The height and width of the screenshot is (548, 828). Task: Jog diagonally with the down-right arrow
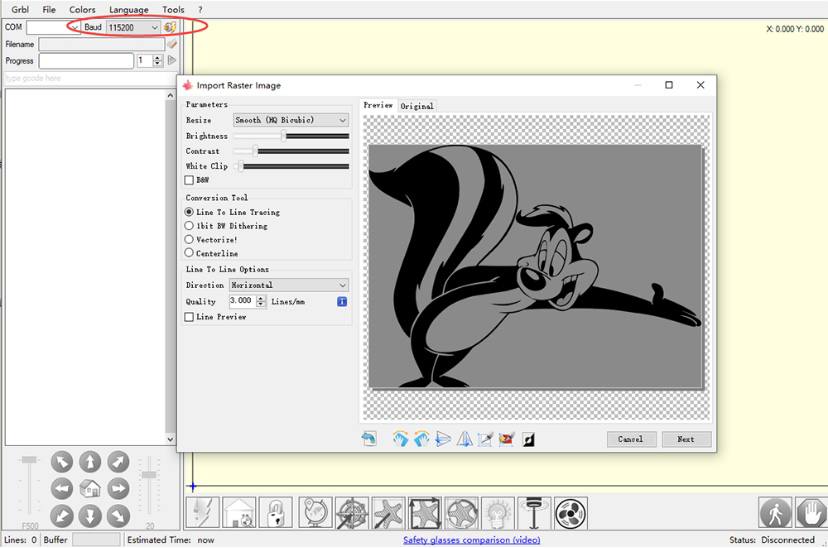coord(118,516)
